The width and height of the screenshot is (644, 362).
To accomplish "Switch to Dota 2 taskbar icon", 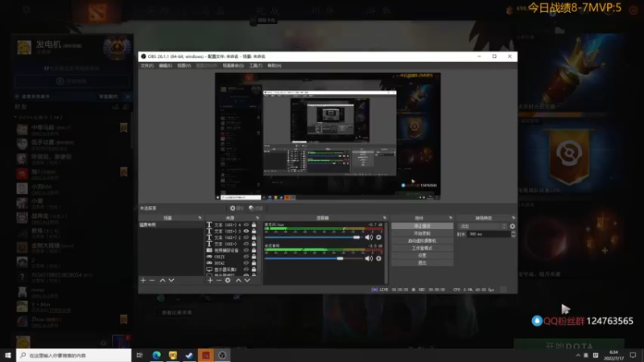I will tap(206, 355).
